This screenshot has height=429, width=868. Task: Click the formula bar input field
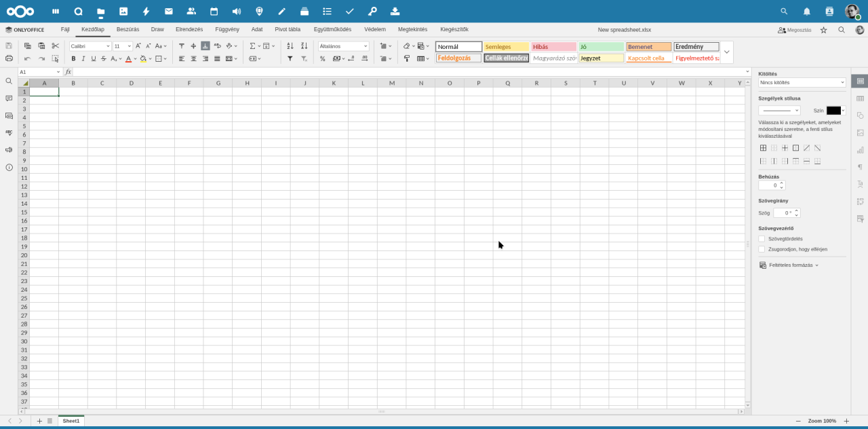point(407,72)
